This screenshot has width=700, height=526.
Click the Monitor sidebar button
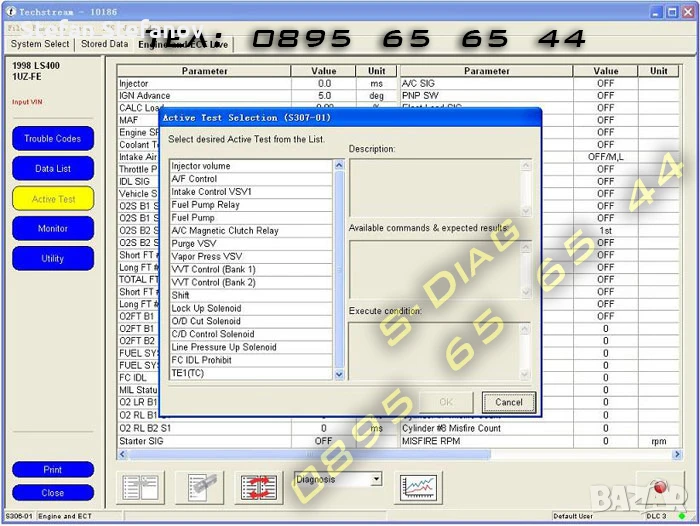pos(53,228)
